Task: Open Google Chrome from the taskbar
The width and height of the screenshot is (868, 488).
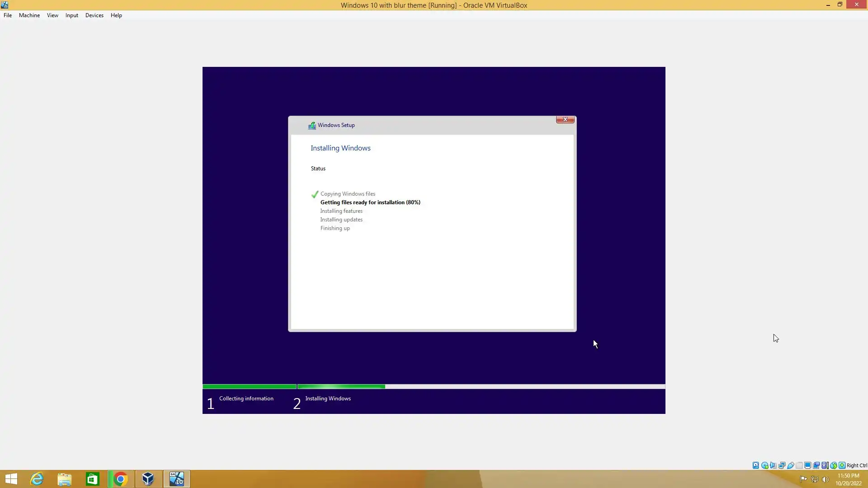Action: [x=120, y=479]
